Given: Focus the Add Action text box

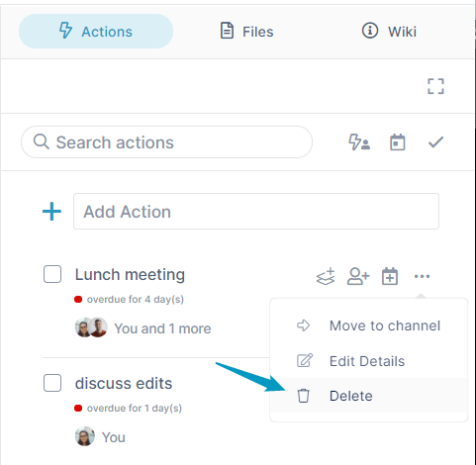Looking at the screenshot, I should [x=256, y=212].
